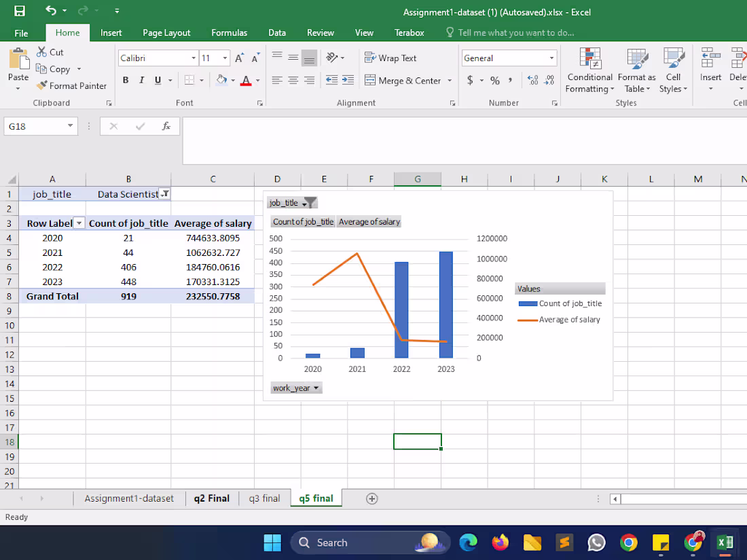Toggle Wrap Text on the cell
The image size is (747, 560).
tap(390, 58)
